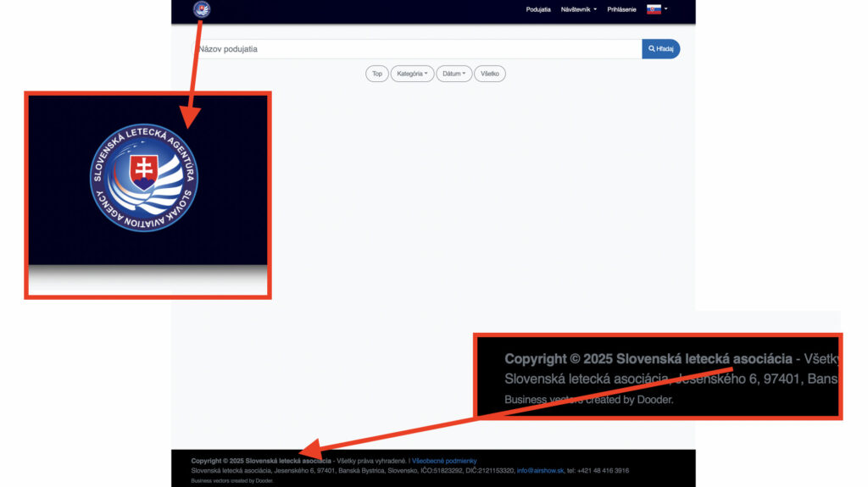Open the Všeobecné podmienky footer link
This screenshot has height=487, width=868.
[444, 461]
